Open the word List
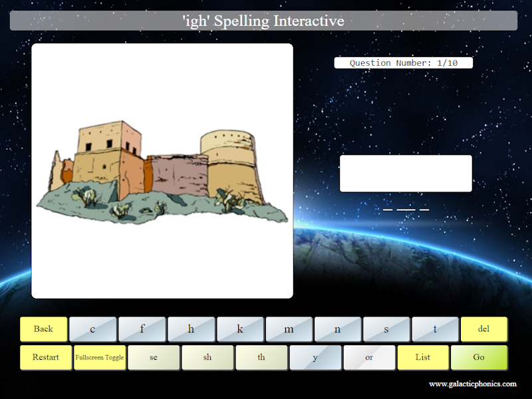532x399 pixels. pyautogui.click(x=424, y=358)
